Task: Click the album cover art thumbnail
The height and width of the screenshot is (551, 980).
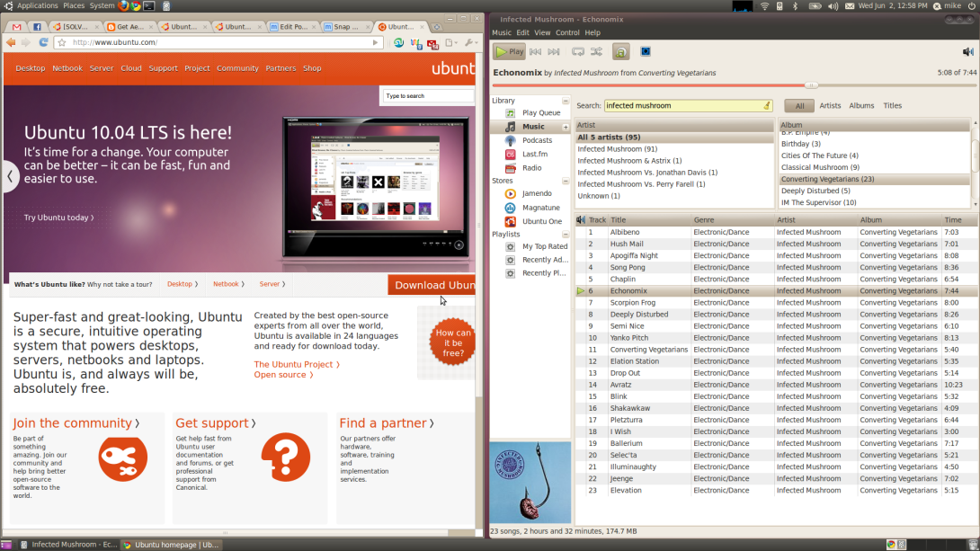Action: (x=530, y=483)
